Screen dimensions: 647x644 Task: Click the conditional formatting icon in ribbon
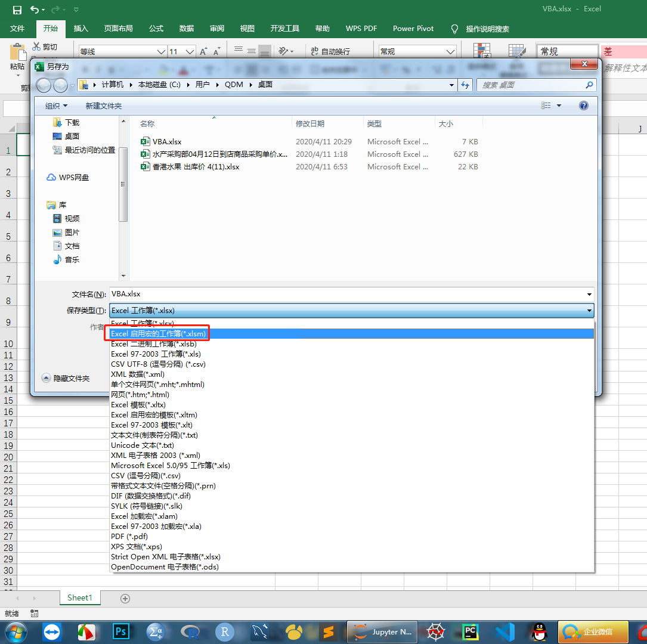(482, 50)
